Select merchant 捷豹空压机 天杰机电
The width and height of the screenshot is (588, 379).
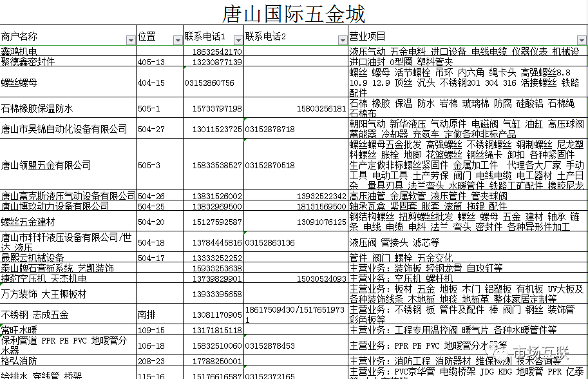tap(68, 278)
